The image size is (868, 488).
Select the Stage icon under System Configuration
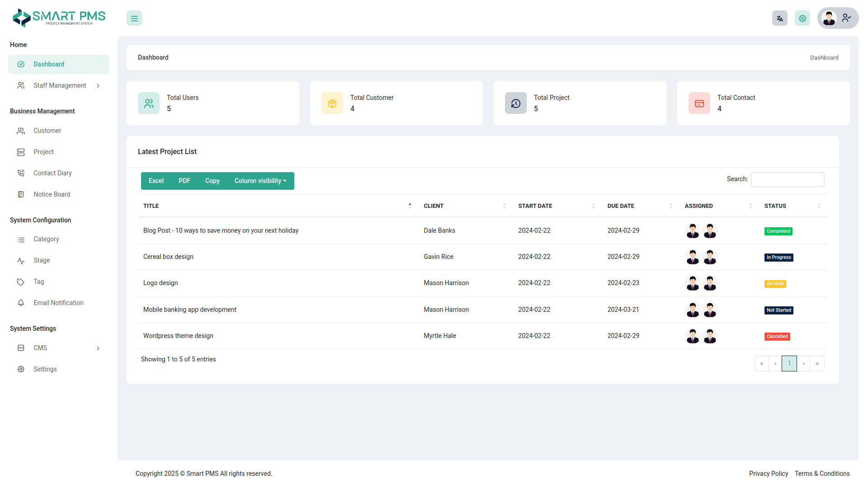coord(21,260)
